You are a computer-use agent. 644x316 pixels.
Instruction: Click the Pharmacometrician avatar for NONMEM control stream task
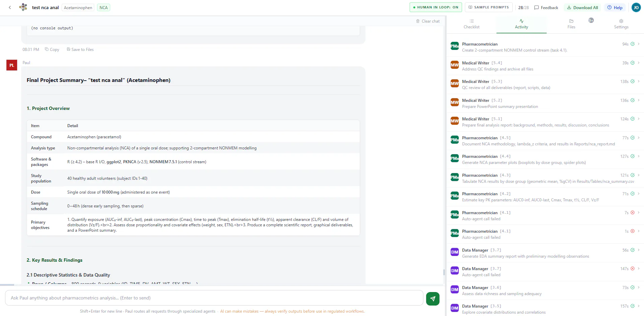455,46
